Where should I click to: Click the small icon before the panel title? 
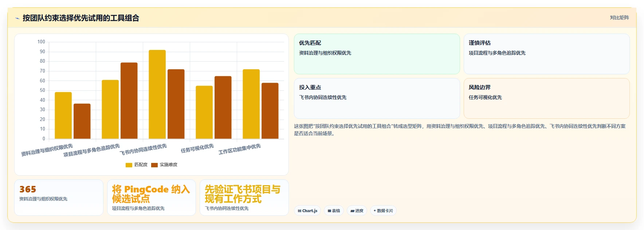pyautogui.click(x=17, y=18)
